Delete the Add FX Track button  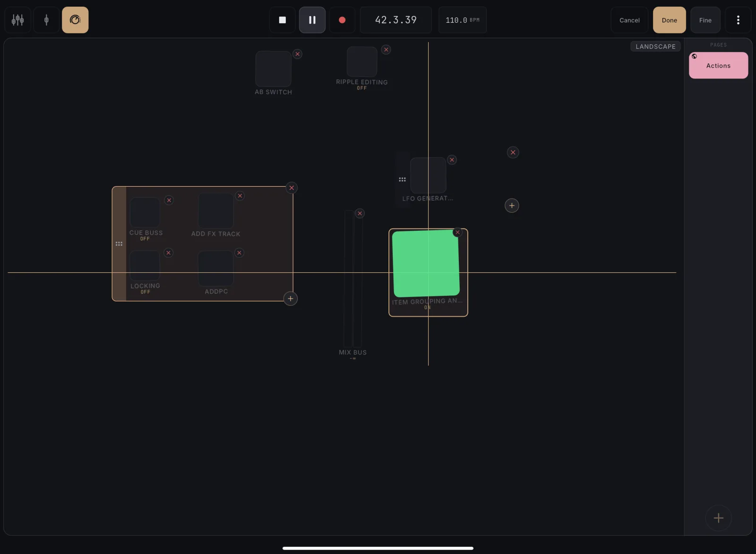240,196
